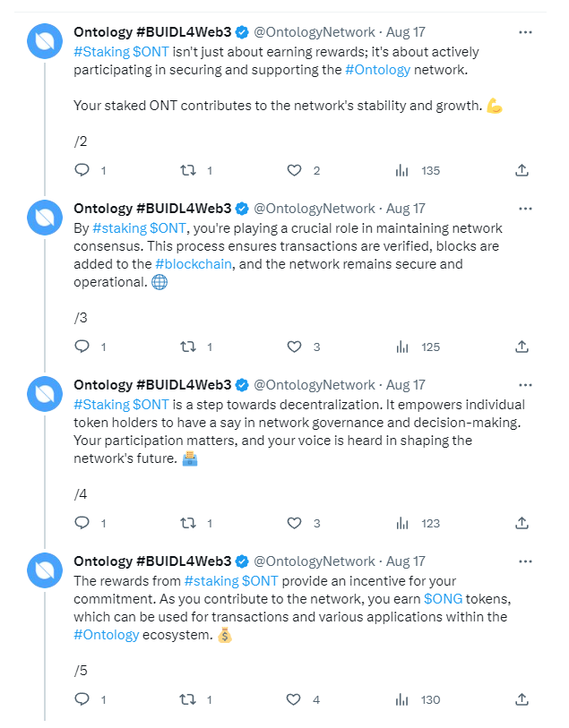Expand the three-dot menu on /5 tweet

tap(526, 561)
